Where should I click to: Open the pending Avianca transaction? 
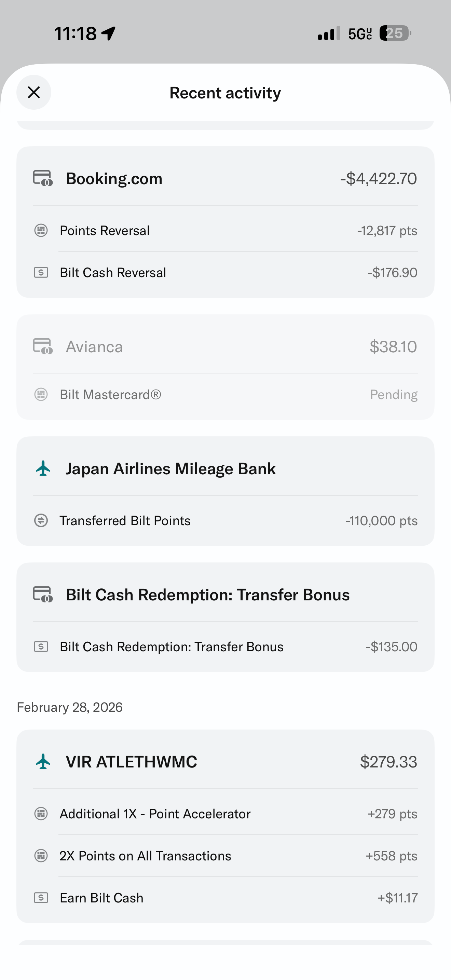tap(94, 346)
